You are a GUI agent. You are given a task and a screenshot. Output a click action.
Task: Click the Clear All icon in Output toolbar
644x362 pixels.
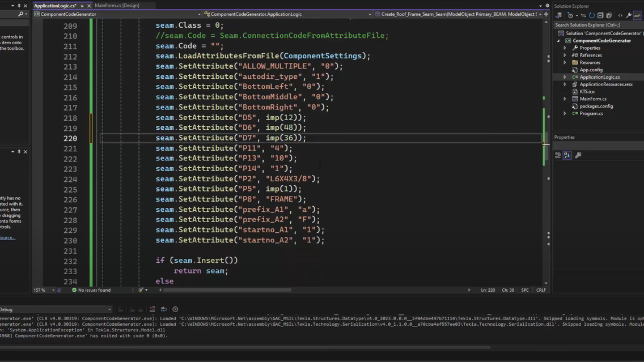point(152,309)
